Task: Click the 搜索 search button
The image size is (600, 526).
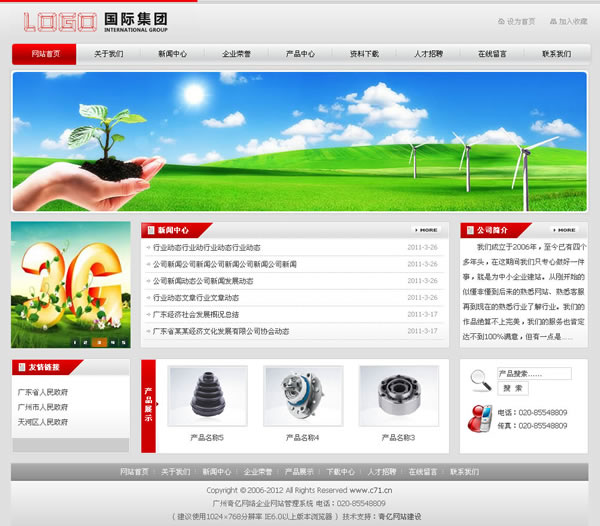Action: 513,388
